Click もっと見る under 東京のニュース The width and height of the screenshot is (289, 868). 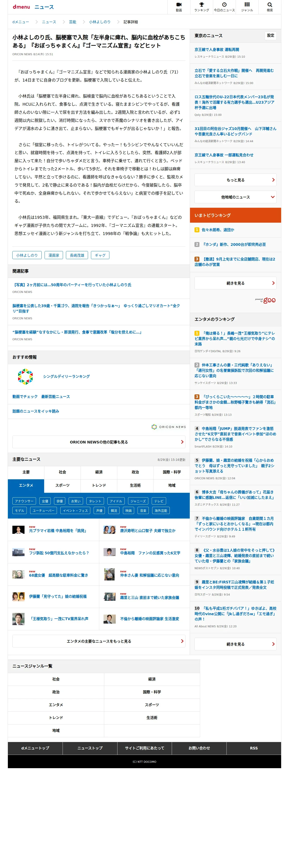pyautogui.click(x=235, y=180)
